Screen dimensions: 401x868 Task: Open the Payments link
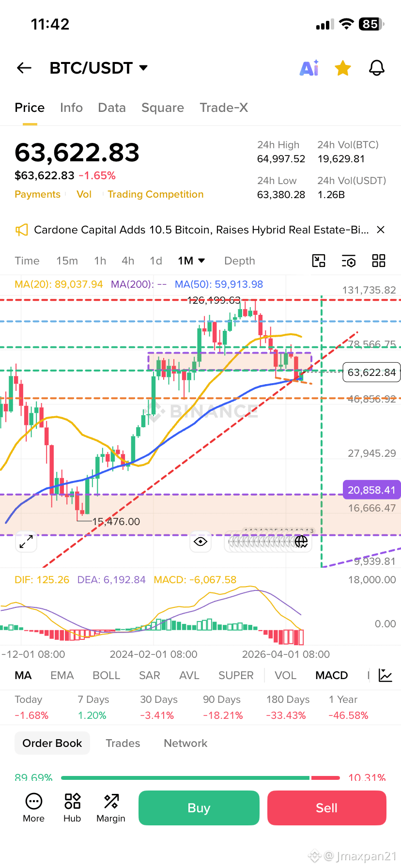point(37,194)
